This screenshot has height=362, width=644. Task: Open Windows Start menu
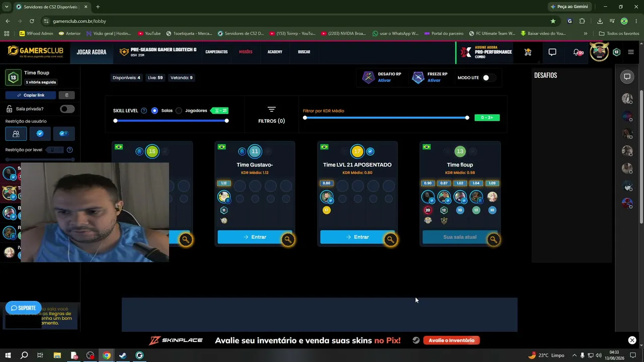[x=8, y=355]
